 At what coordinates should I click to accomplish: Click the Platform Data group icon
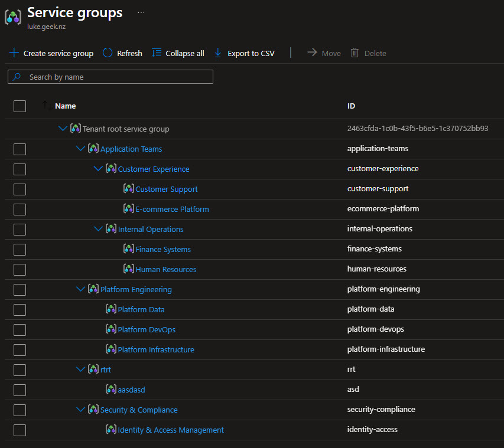tap(111, 309)
